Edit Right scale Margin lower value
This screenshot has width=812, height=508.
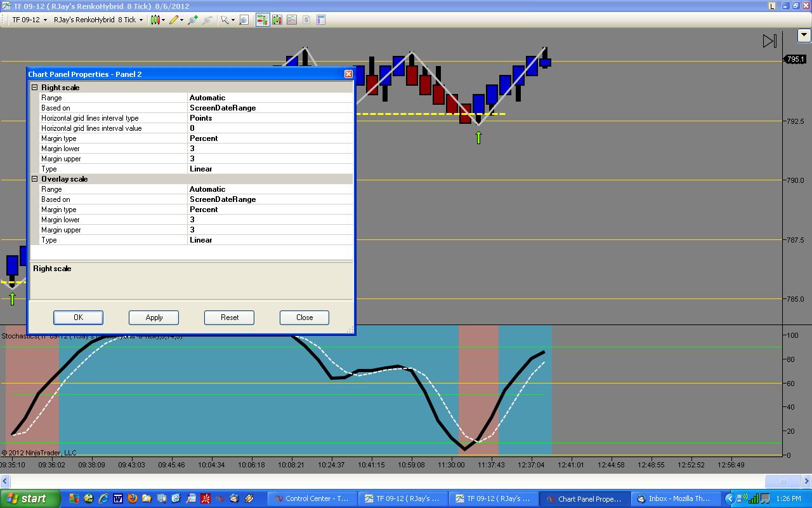coord(270,149)
